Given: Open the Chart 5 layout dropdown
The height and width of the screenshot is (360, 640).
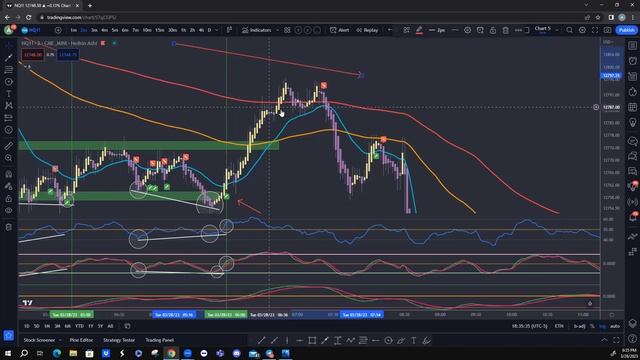Looking at the screenshot, I should [546, 30].
